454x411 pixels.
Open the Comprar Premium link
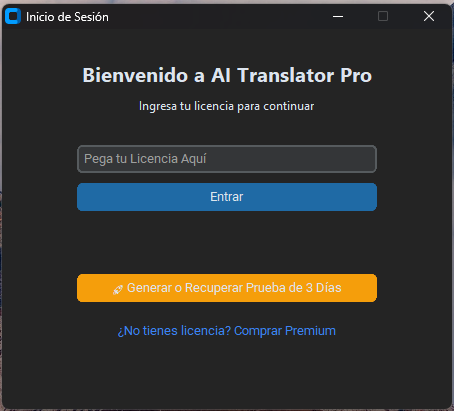tap(227, 331)
